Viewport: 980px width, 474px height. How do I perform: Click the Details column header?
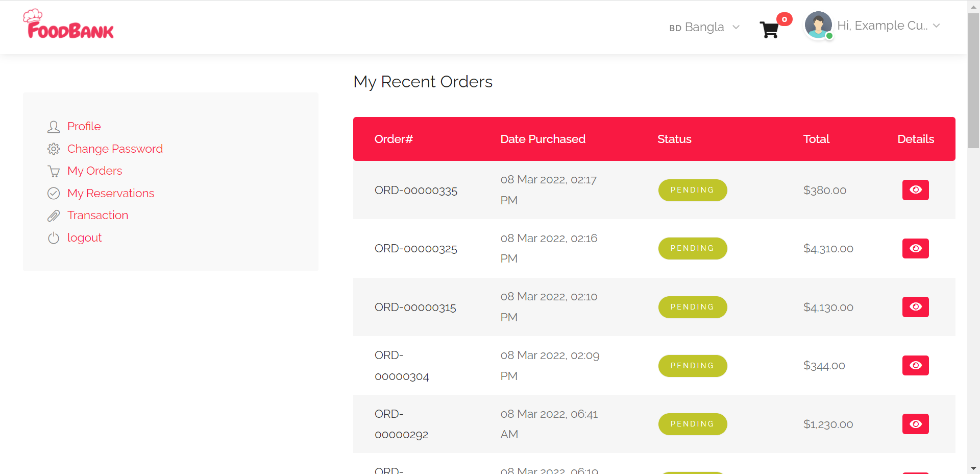pos(916,139)
